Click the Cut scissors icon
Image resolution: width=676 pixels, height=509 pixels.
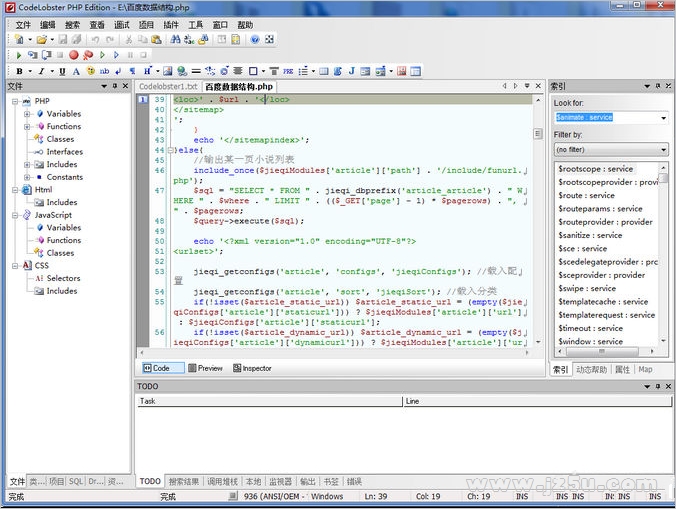(x=128, y=40)
